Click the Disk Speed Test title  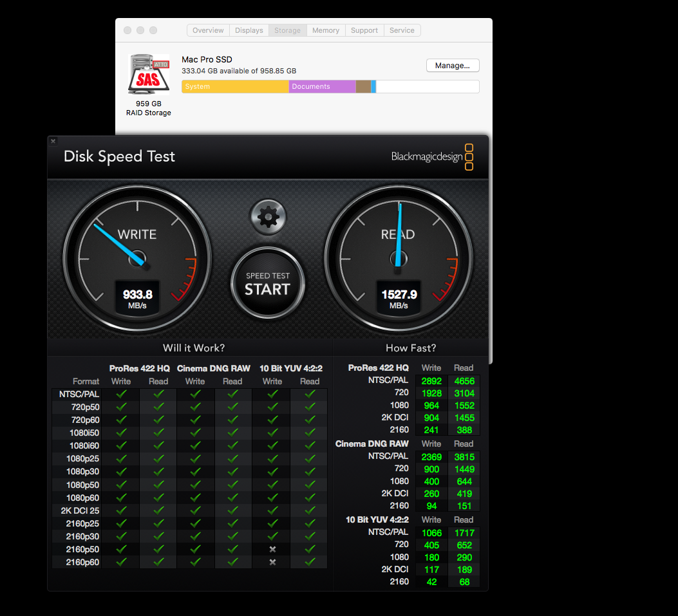[x=119, y=156]
